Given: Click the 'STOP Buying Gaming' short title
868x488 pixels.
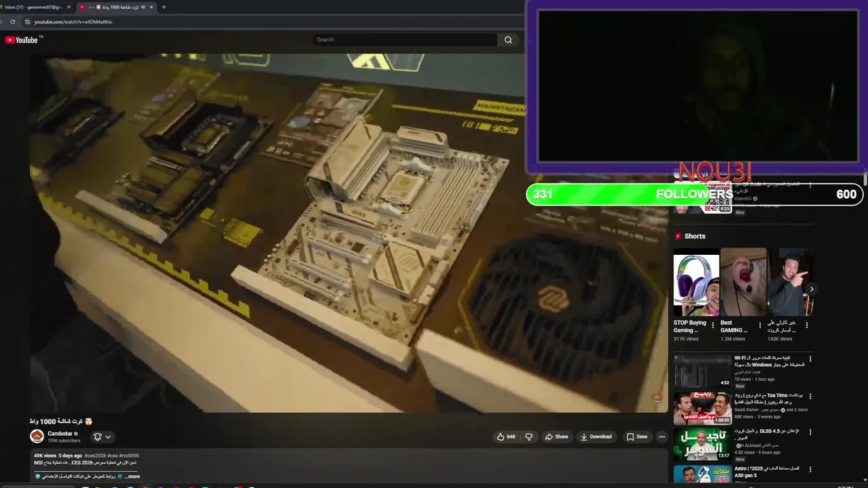Looking at the screenshot, I should [x=690, y=326].
